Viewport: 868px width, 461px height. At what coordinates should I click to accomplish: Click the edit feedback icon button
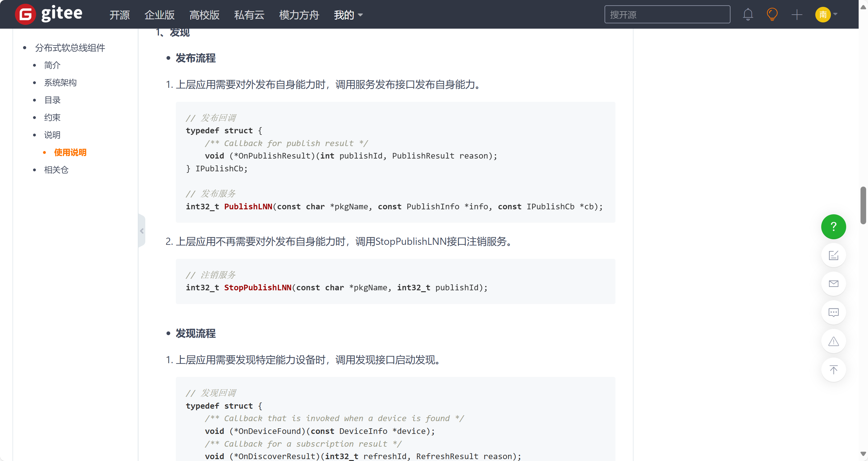(833, 255)
